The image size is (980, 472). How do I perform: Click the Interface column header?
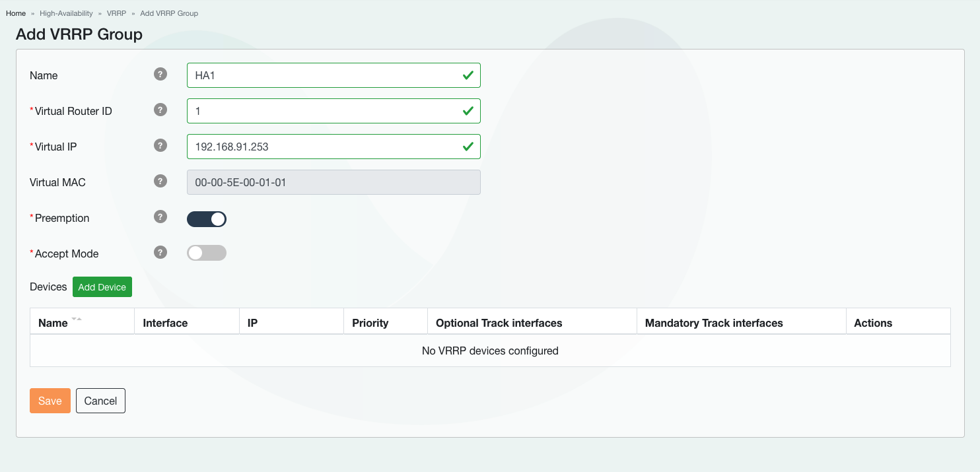coord(166,323)
